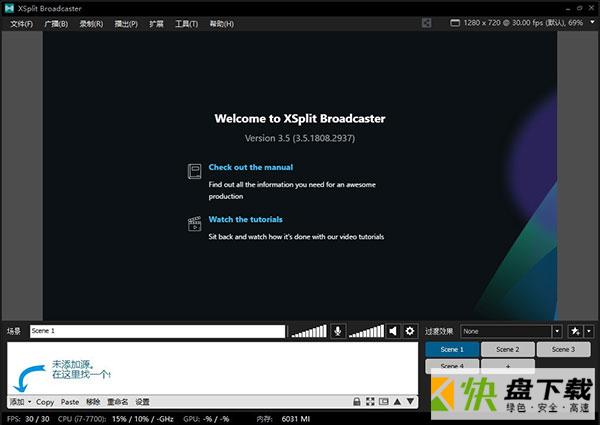Click 移除 to remove source

click(x=93, y=402)
